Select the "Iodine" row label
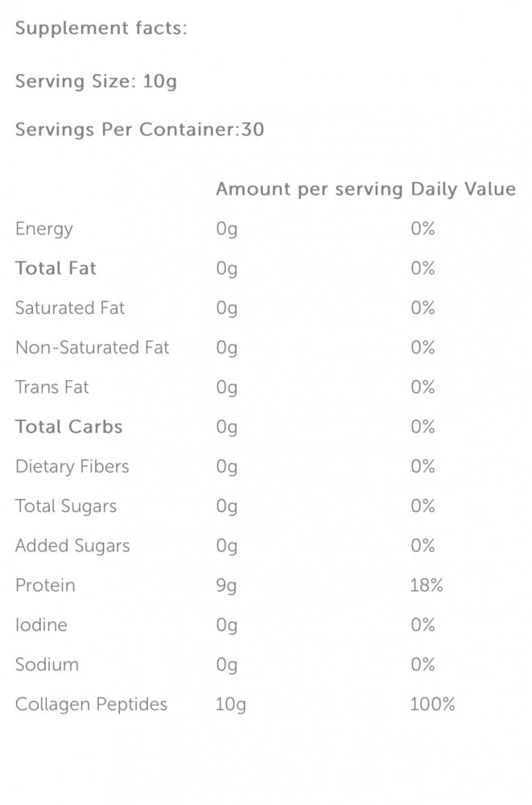 click(41, 625)
